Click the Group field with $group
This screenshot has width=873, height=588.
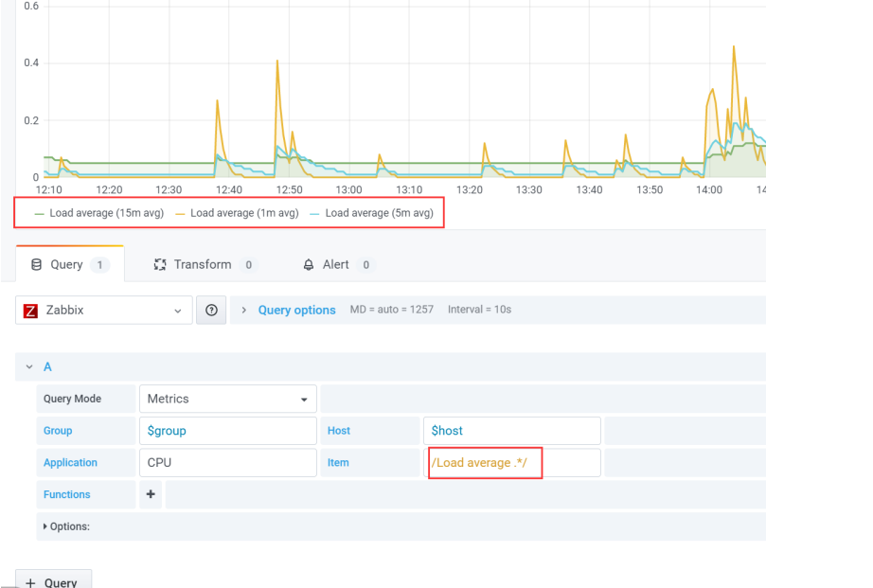[227, 431]
